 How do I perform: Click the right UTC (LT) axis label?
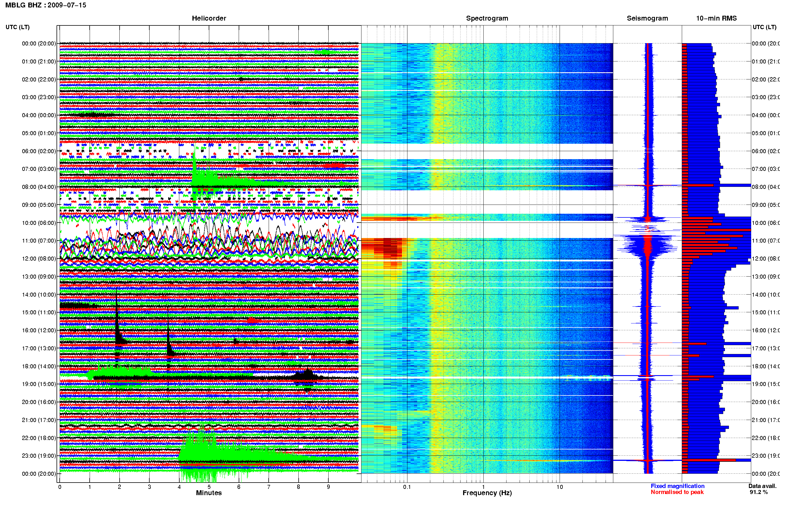[764, 27]
